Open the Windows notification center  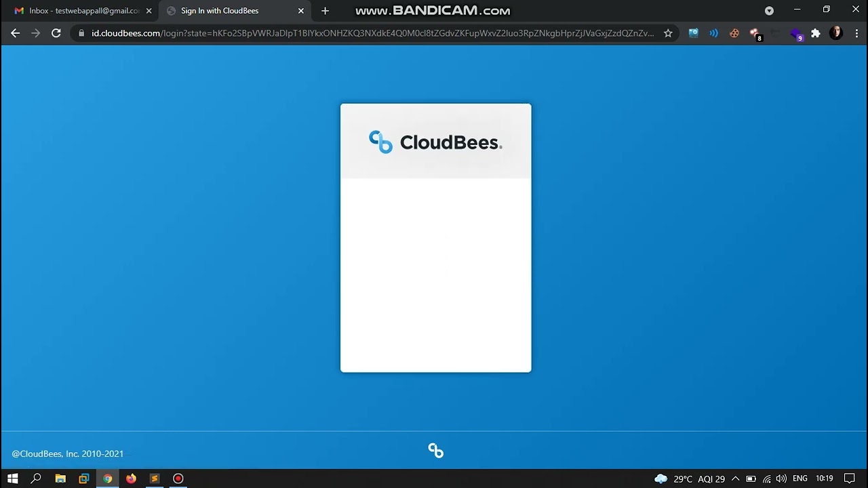coord(850,479)
